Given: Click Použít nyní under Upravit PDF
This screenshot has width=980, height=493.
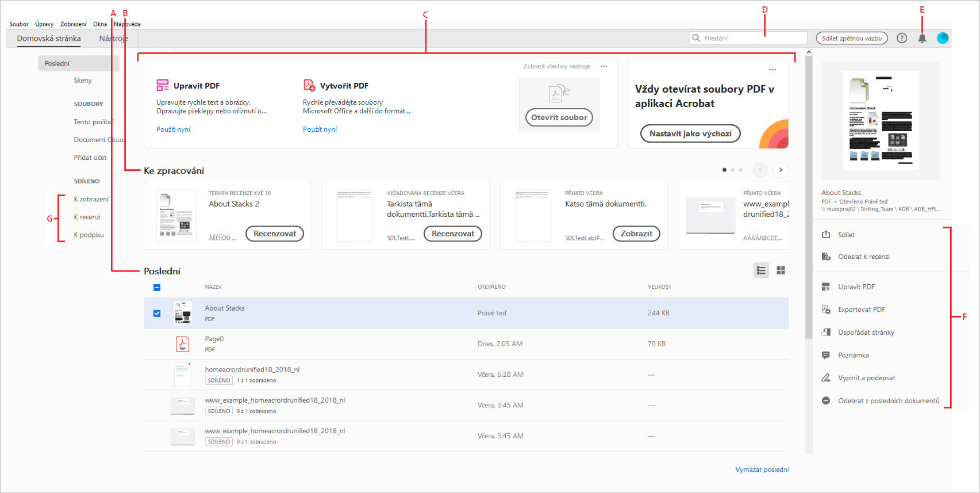Looking at the screenshot, I should tap(174, 129).
